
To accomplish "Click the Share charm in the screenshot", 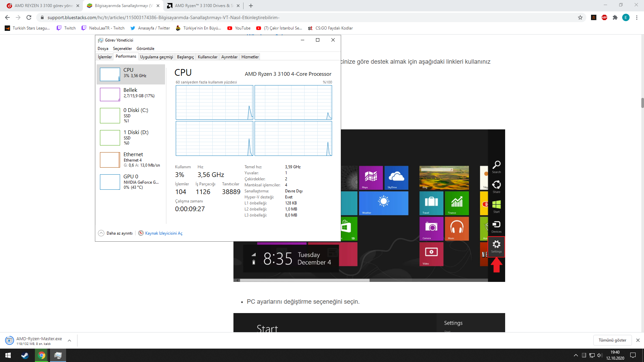I will [x=496, y=187].
